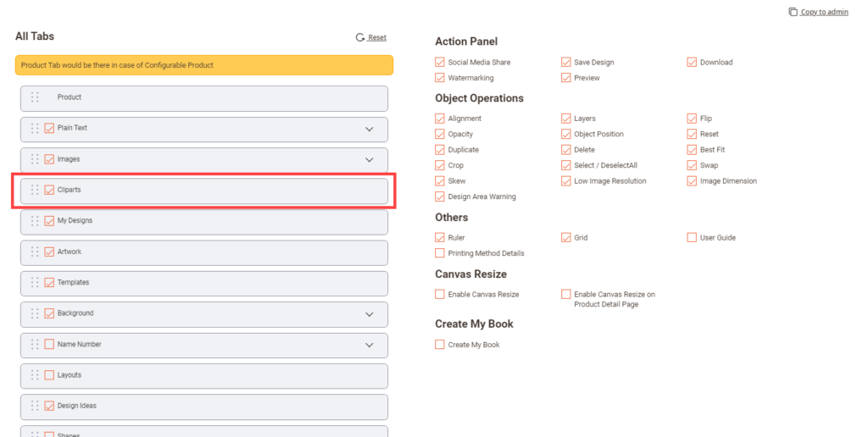The image size is (868, 437).
Task: Expand the Name Number row chevron
Action: pyautogui.click(x=369, y=345)
